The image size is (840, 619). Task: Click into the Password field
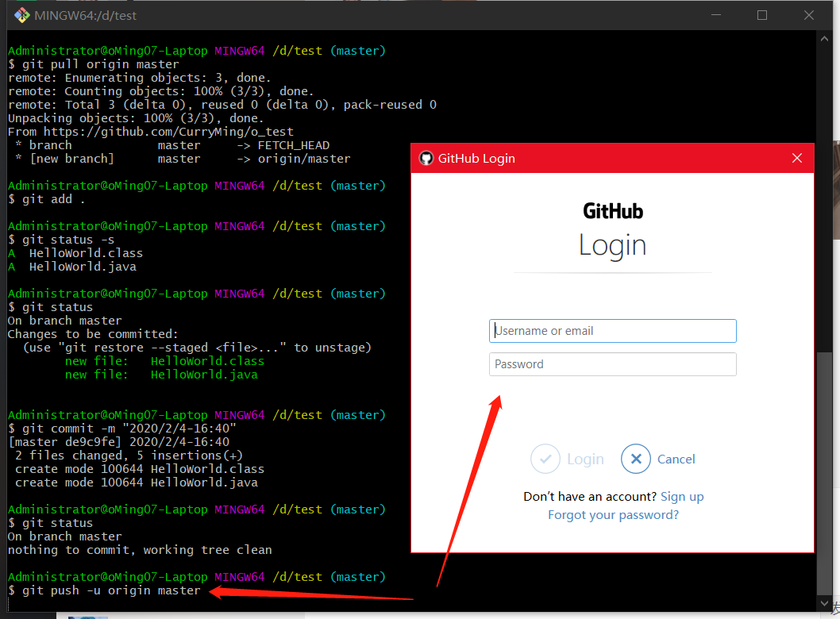pos(612,364)
